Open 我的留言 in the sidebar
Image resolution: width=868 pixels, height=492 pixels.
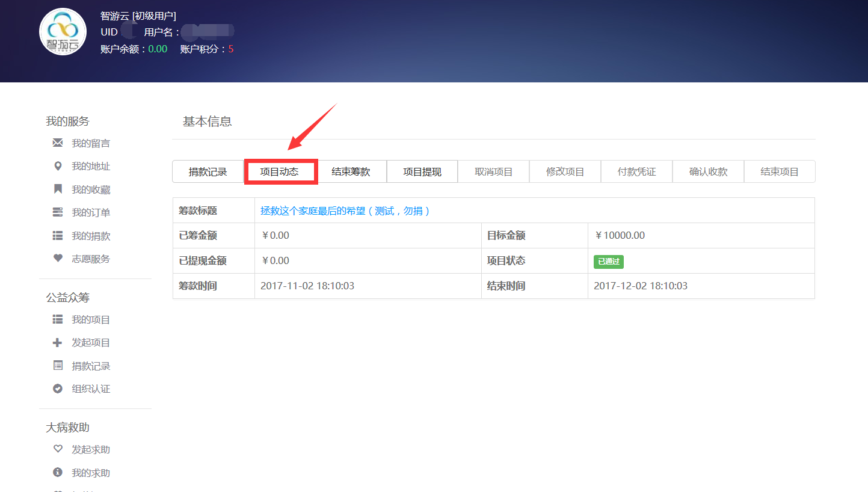(x=91, y=143)
